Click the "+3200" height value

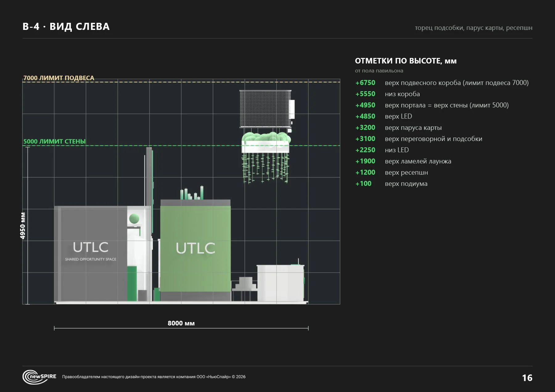(365, 128)
